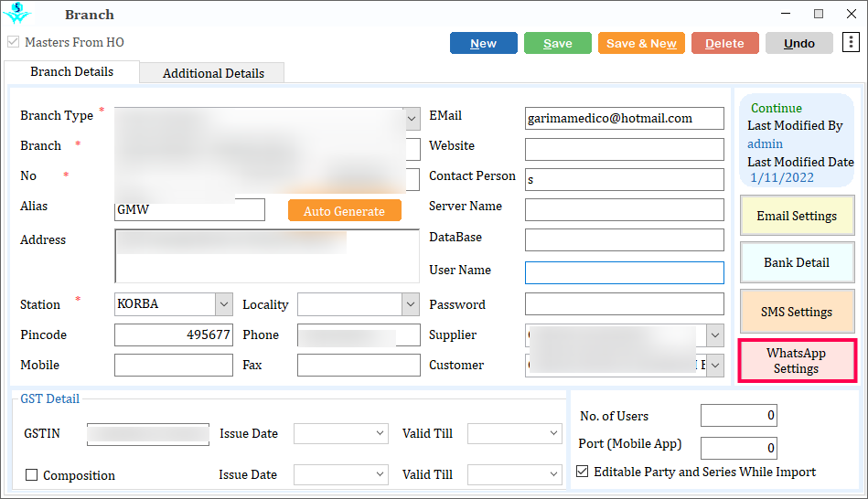
Task: Expand the Station dropdown showing KORBA
Action: pyautogui.click(x=223, y=304)
